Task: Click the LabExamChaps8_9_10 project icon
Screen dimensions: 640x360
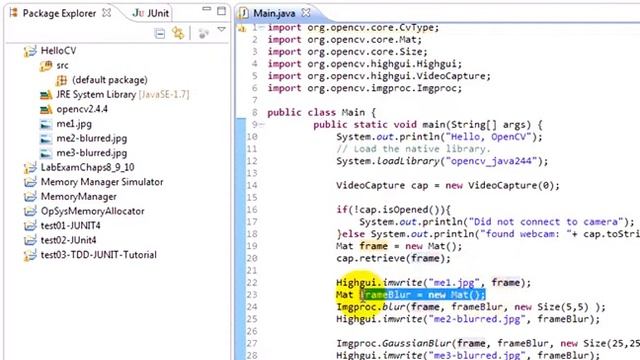Action: (x=30, y=168)
